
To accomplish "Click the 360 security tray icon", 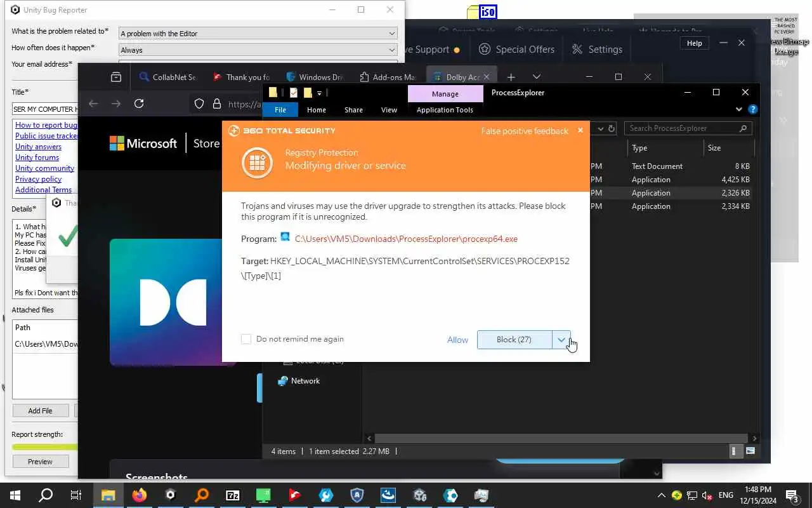I will click(x=677, y=495).
